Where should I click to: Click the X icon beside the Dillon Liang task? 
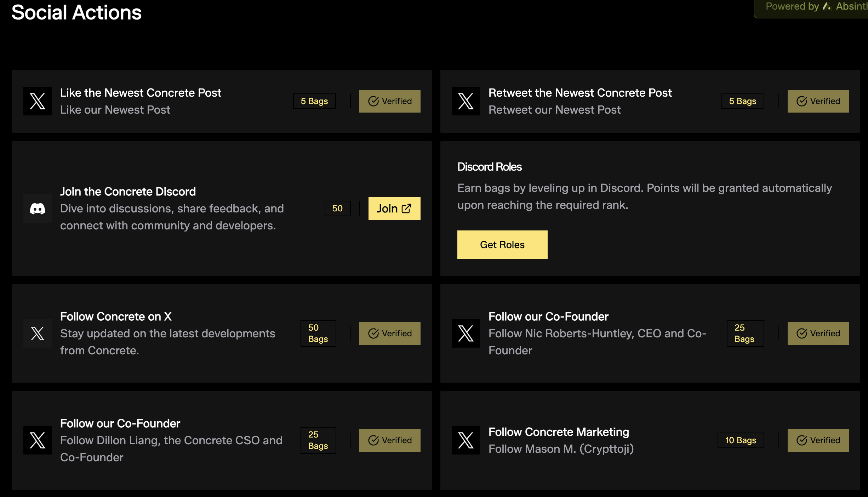[38, 440]
